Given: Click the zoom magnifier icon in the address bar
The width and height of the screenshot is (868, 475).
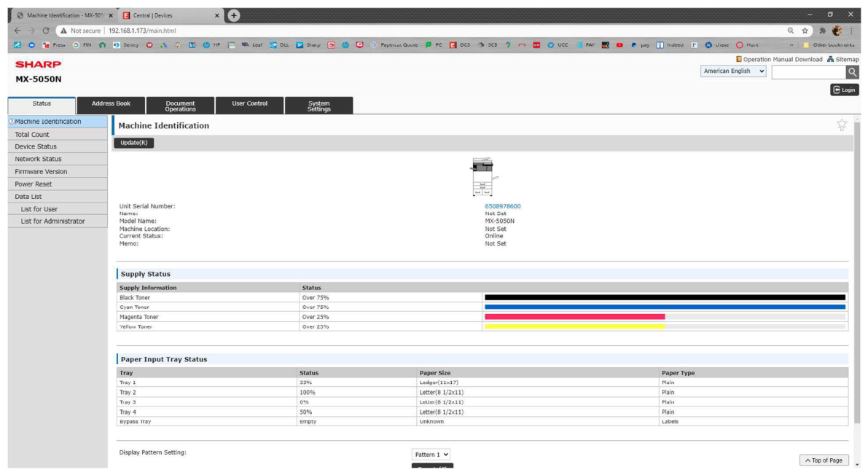Looking at the screenshot, I should (791, 31).
